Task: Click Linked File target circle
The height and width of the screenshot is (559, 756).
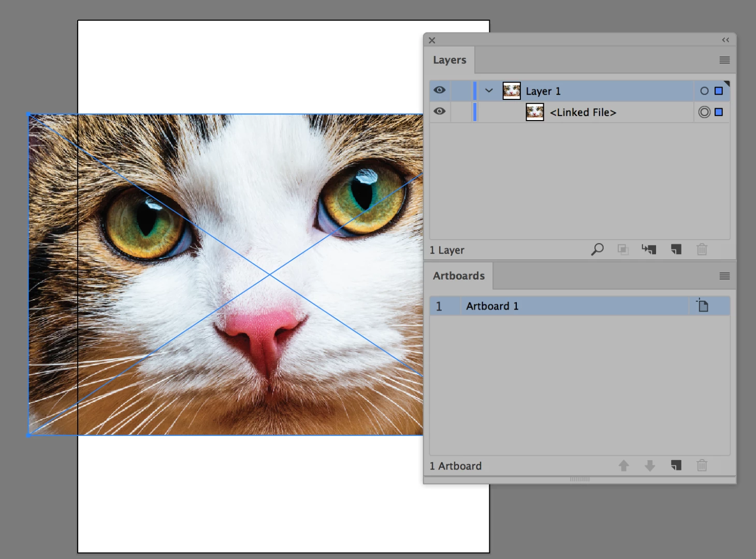Action: 704,112
